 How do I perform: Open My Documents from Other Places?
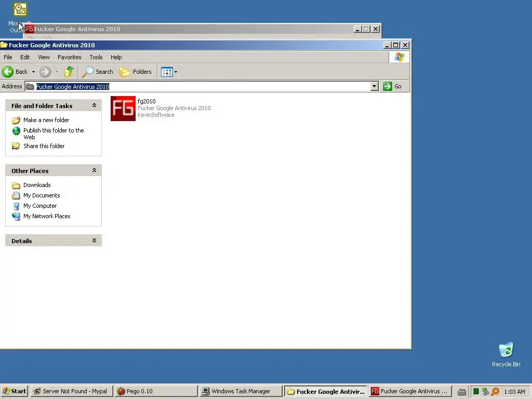tap(42, 195)
